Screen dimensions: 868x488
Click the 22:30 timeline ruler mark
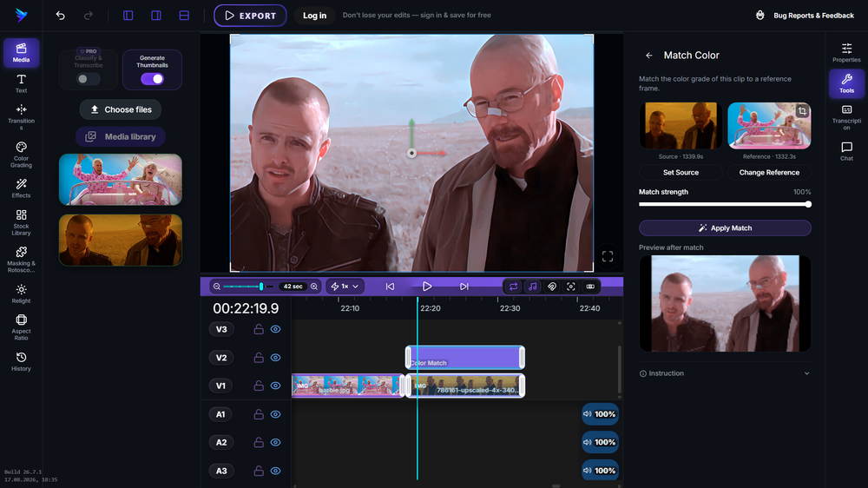510,308
